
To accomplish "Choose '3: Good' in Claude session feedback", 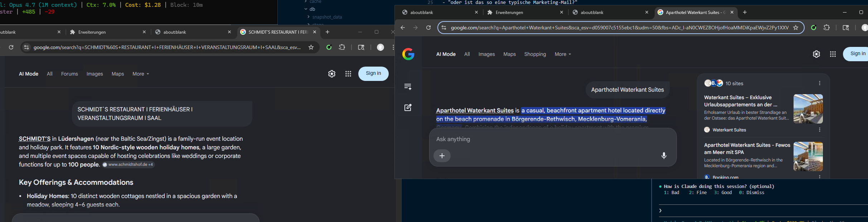I will (723, 193).
